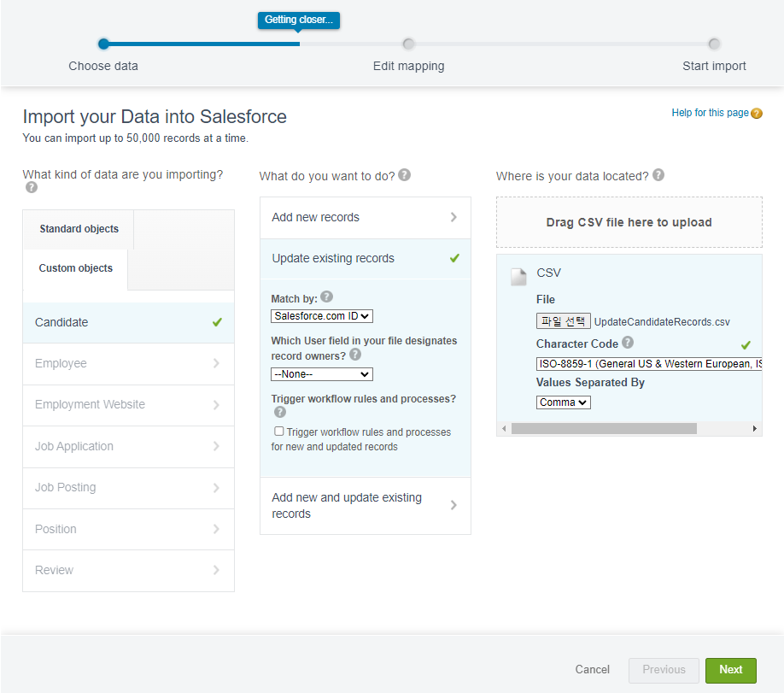Viewport: 784px width, 693px height.
Task: Click the Character Code help icon
Action: (x=628, y=343)
